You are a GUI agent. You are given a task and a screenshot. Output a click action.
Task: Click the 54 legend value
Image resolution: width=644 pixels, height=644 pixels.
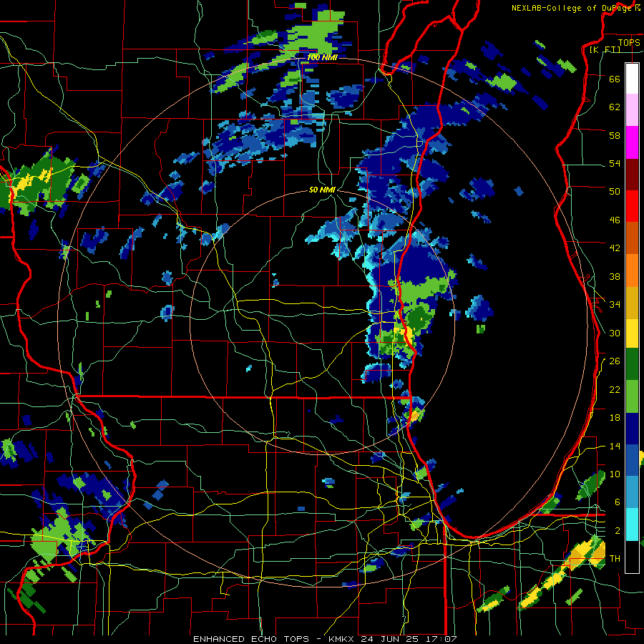point(615,163)
